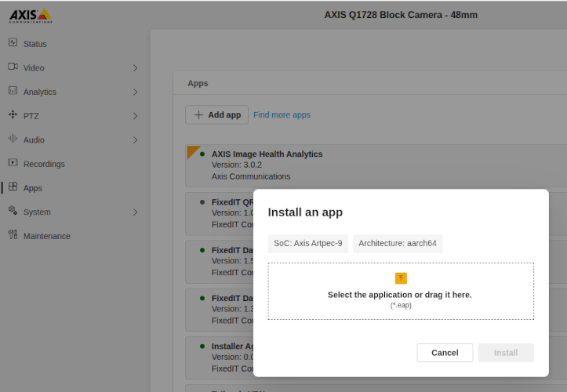Expand the Audio menu chevron
Image resolution: width=567 pixels, height=392 pixels.
(x=135, y=140)
